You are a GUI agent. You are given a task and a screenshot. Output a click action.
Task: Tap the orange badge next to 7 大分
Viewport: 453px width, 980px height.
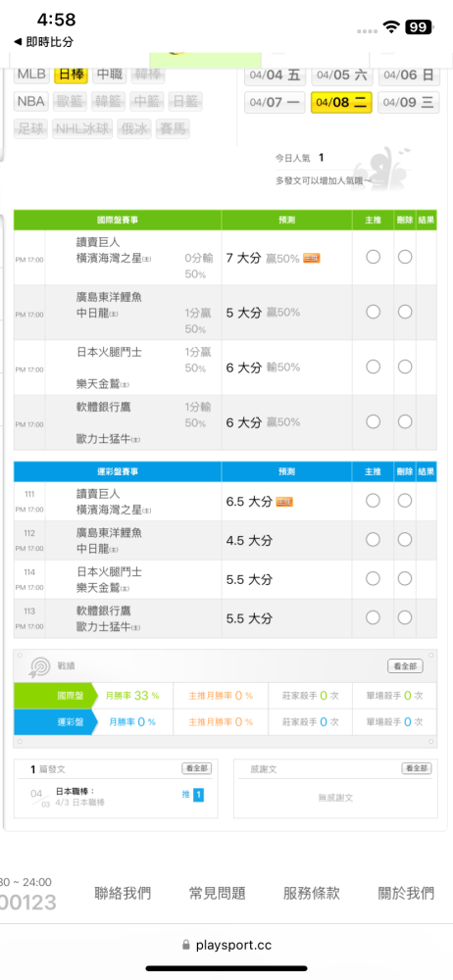click(312, 258)
